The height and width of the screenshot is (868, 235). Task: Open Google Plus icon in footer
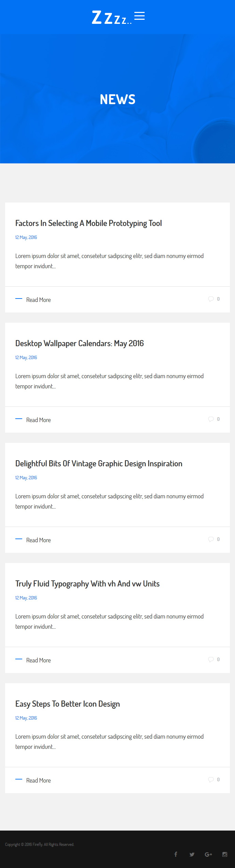click(208, 854)
